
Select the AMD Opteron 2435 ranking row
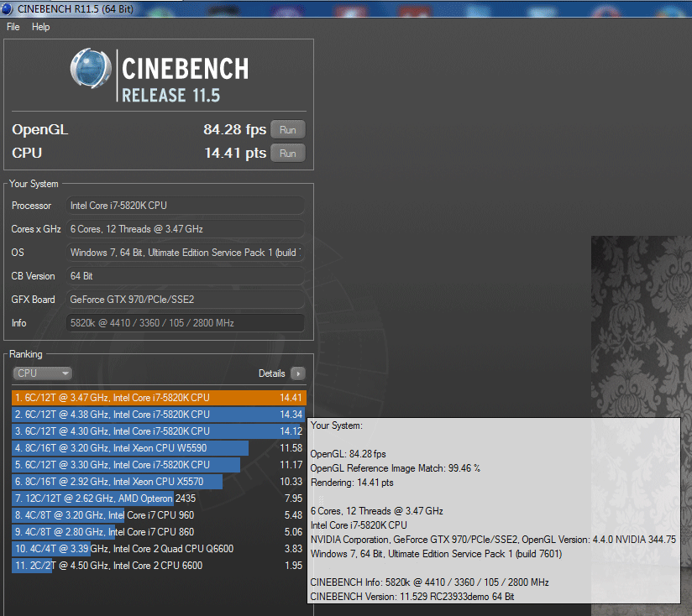pos(159,499)
